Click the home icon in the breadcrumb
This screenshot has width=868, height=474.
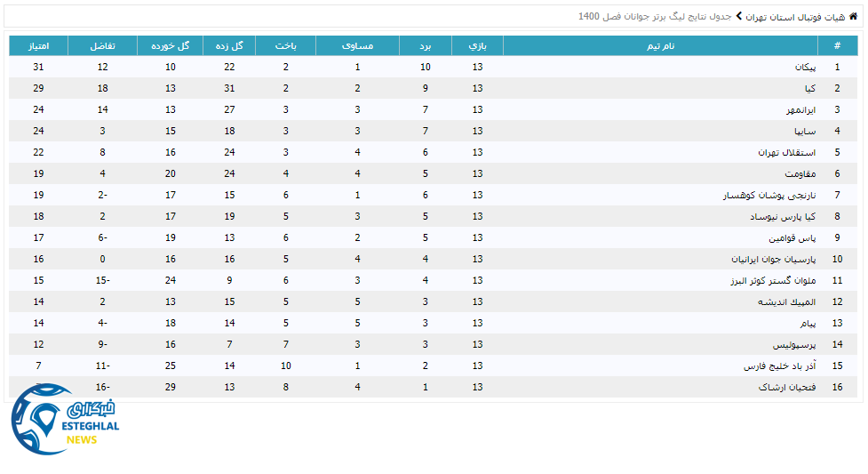coord(854,16)
